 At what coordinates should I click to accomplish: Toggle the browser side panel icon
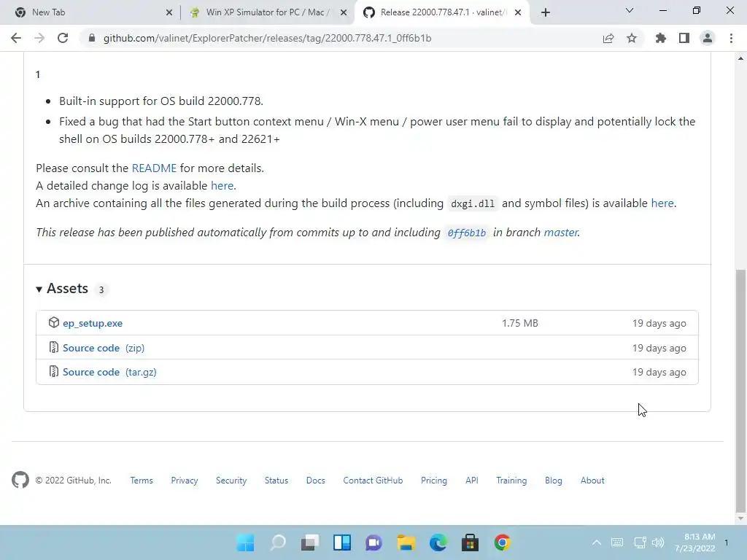pyautogui.click(x=684, y=38)
